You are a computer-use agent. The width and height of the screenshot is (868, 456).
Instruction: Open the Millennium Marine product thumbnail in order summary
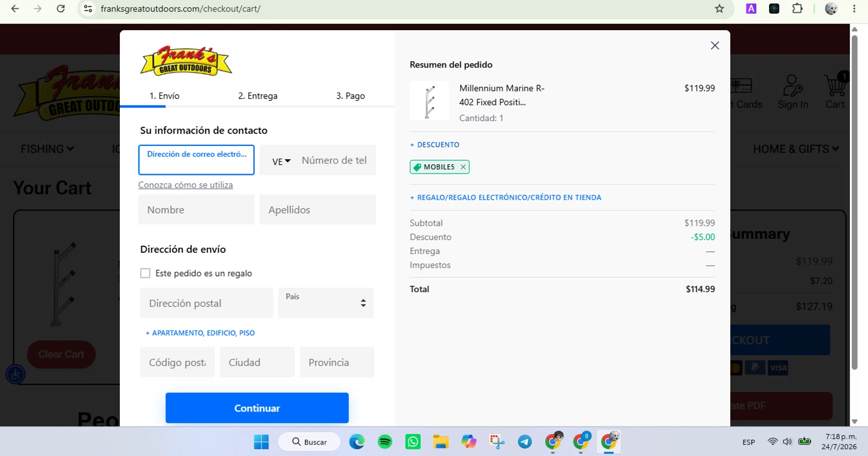point(429,101)
